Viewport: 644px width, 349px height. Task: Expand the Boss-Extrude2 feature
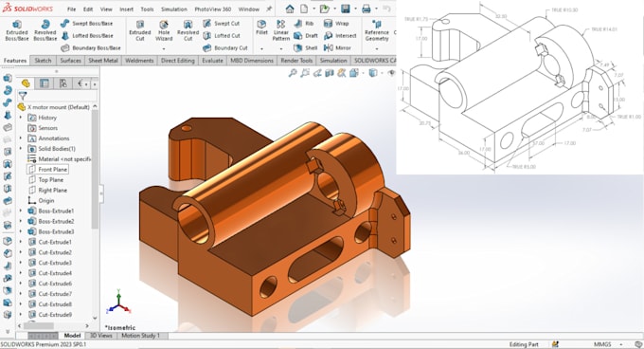pyautogui.click(x=21, y=221)
